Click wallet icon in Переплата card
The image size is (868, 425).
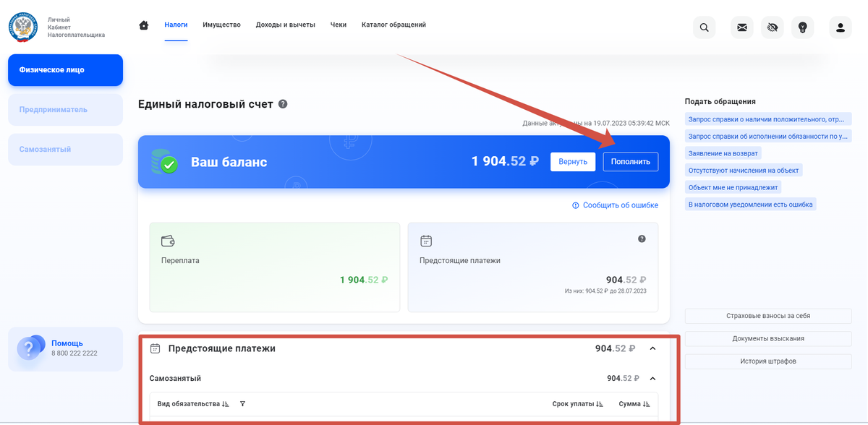point(168,241)
